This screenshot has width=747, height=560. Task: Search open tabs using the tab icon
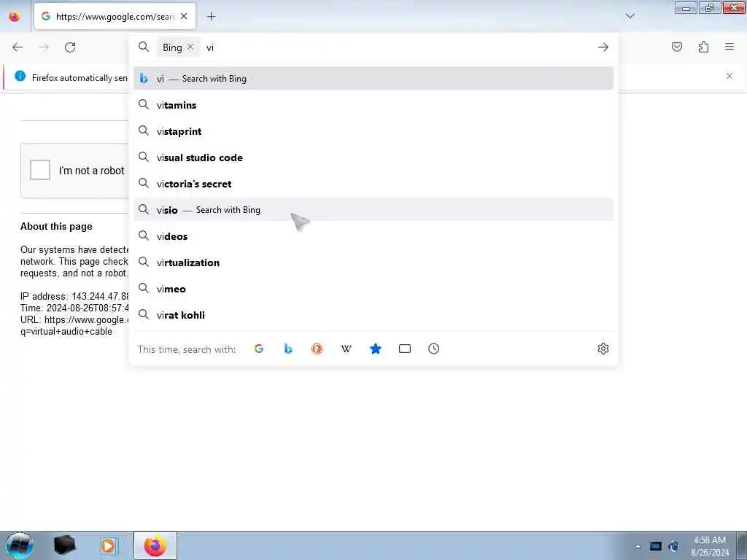404,349
